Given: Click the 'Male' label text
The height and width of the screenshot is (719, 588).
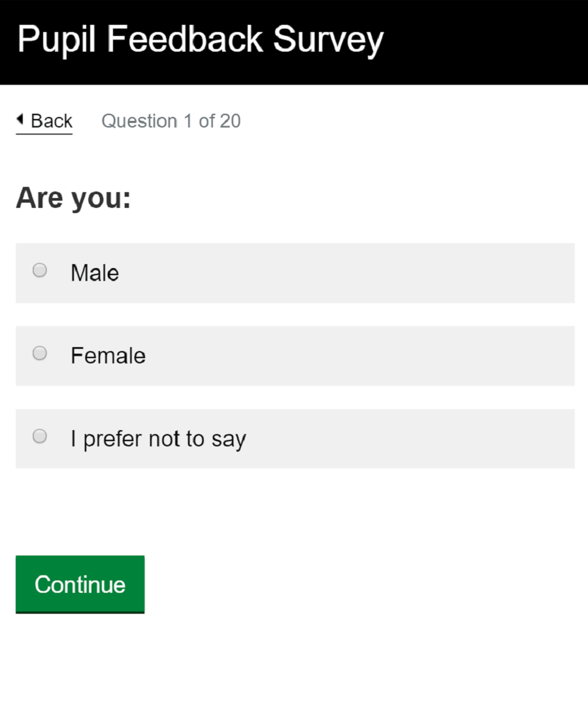Looking at the screenshot, I should 95,273.
